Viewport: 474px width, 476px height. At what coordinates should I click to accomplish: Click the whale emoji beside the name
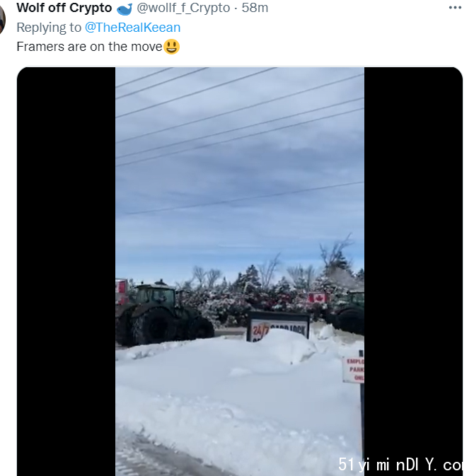[x=125, y=8]
